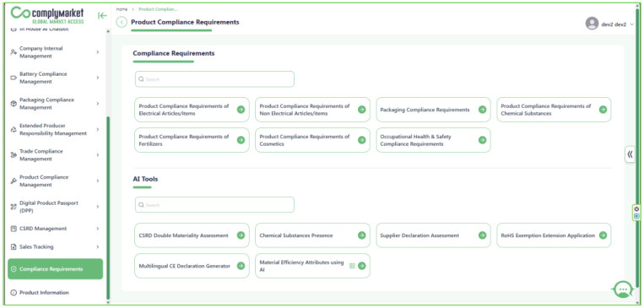Open CSRD Management menu item
The width and height of the screenshot is (644, 308).
click(56, 229)
